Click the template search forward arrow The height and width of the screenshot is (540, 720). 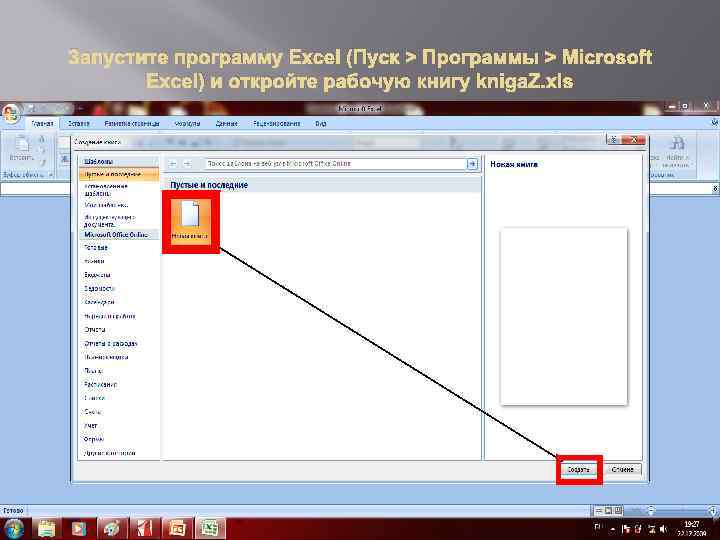[x=187, y=163]
